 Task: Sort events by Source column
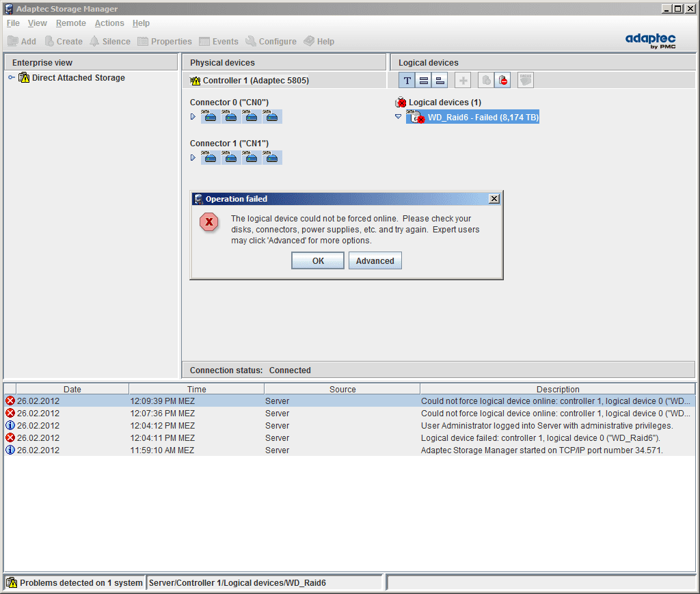point(342,389)
